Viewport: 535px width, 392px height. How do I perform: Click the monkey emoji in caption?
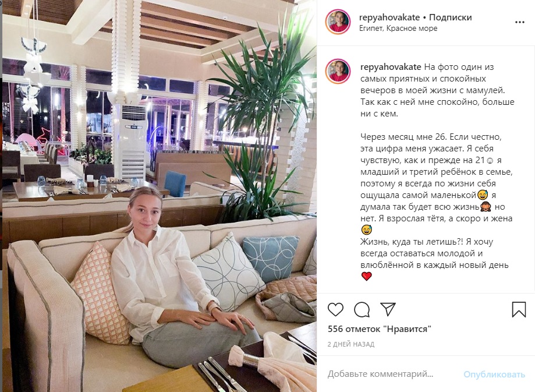[x=486, y=207]
